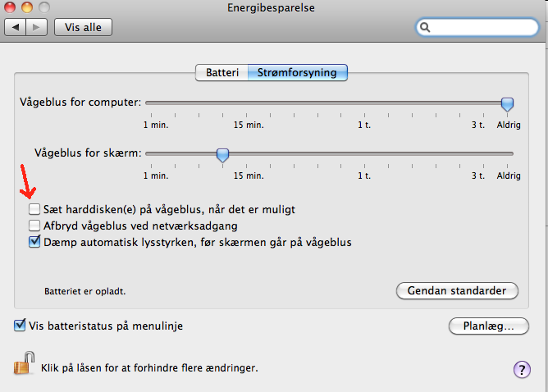Click Gendan standarder button

pos(457,290)
